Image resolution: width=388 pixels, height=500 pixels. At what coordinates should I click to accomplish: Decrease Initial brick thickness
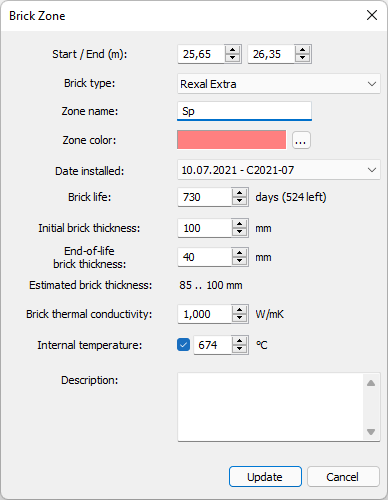(239, 232)
